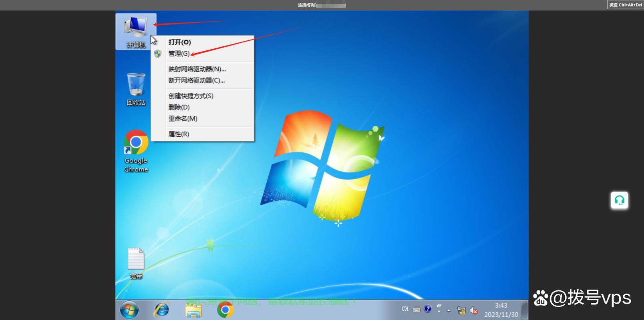644x320 pixels.
Task: Click the keyboard icon in language bar
Action: coord(417,309)
